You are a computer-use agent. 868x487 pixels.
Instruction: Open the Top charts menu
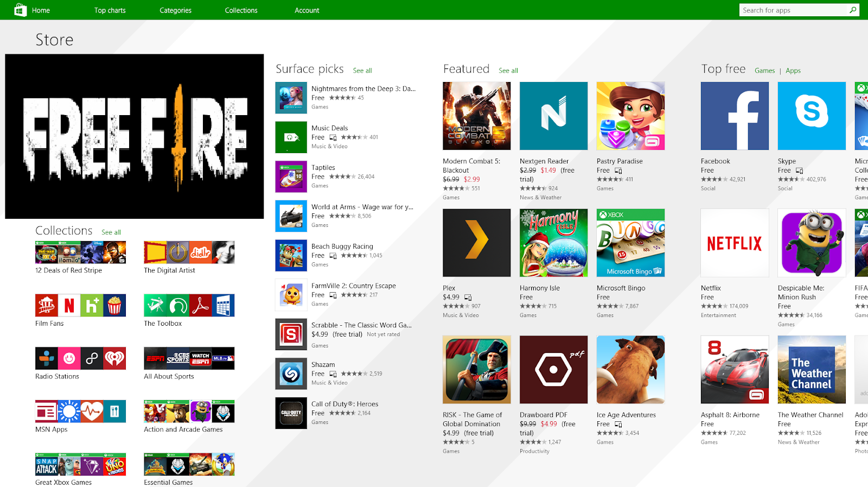coord(110,10)
